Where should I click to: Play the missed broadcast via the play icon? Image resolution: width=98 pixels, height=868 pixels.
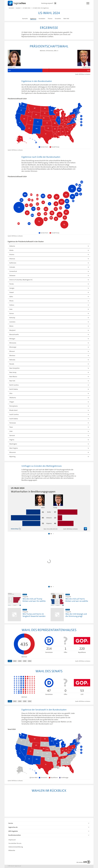click(55, 3)
